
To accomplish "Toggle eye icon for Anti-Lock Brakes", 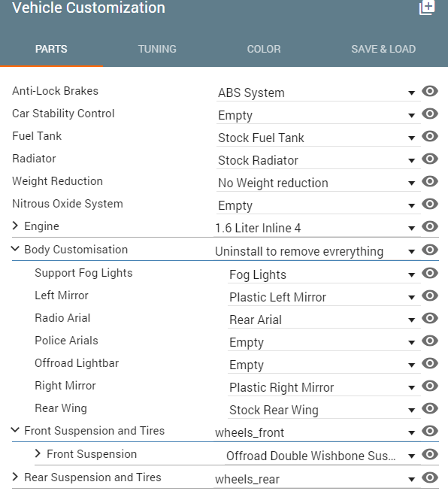I will tap(430, 92).
